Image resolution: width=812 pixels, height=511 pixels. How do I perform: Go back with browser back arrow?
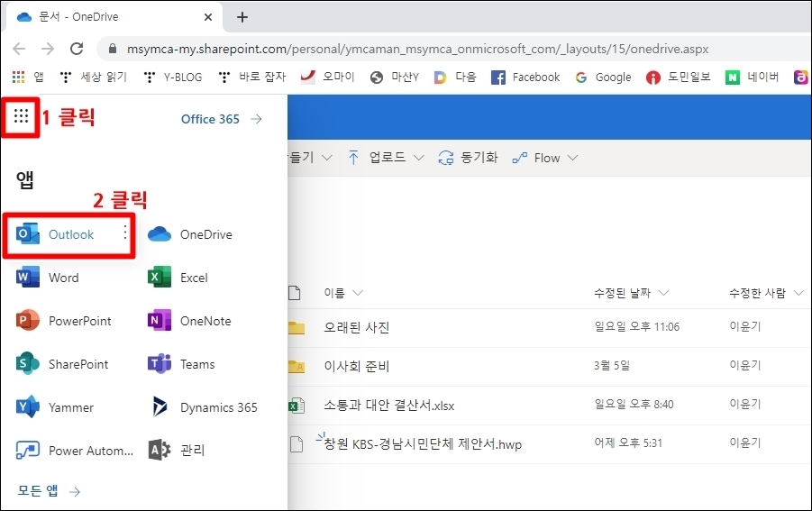coord(19,49)
